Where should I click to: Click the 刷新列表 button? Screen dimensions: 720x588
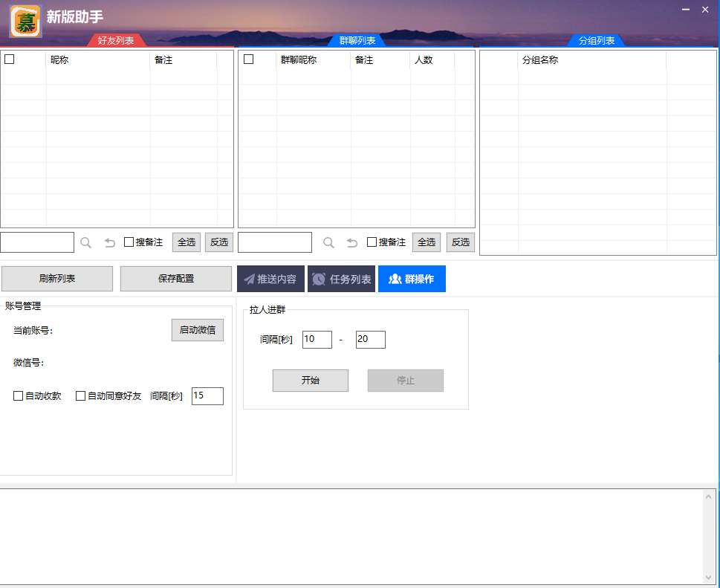[x=57, y=279]
